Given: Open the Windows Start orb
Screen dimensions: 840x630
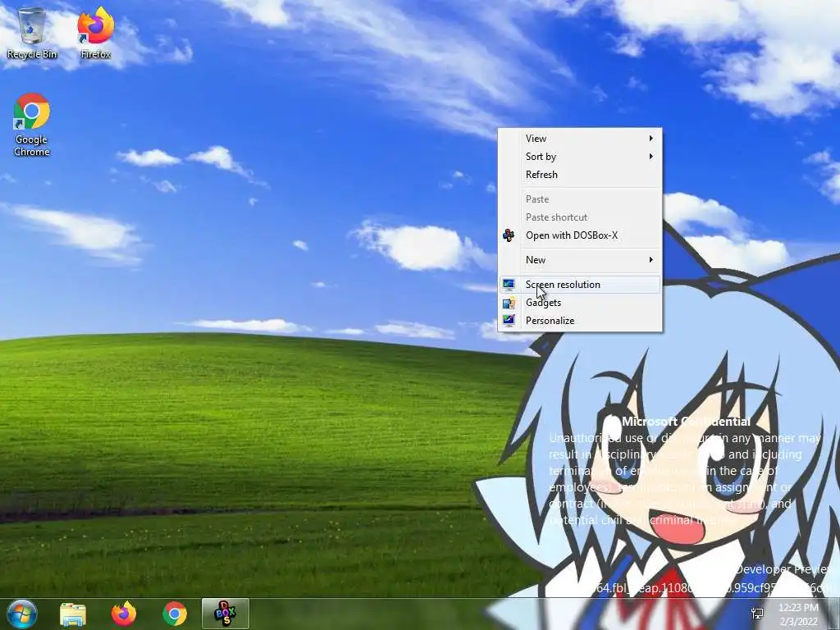Looking at the screenshot, I should pos(22,614).
